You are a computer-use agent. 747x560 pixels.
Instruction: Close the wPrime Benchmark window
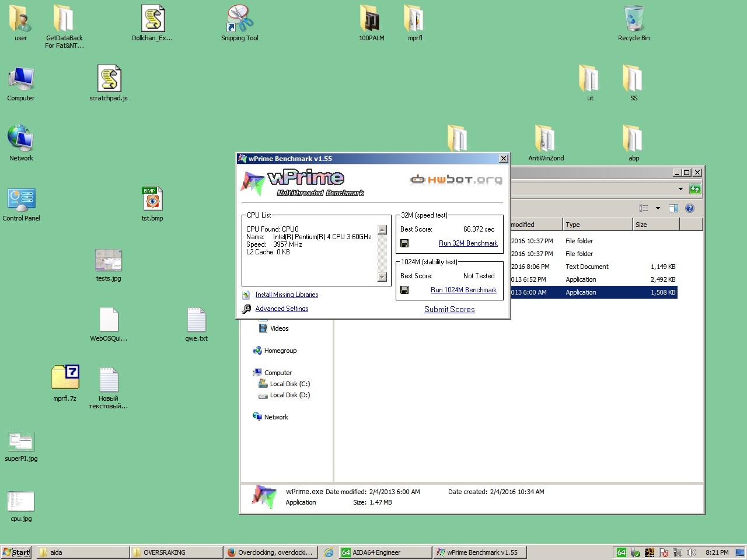[x=504, y=159]
